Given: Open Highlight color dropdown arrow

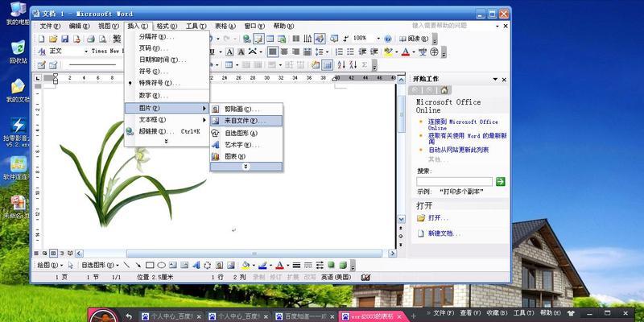Looking at the screenshot, I should pos(396,52).
